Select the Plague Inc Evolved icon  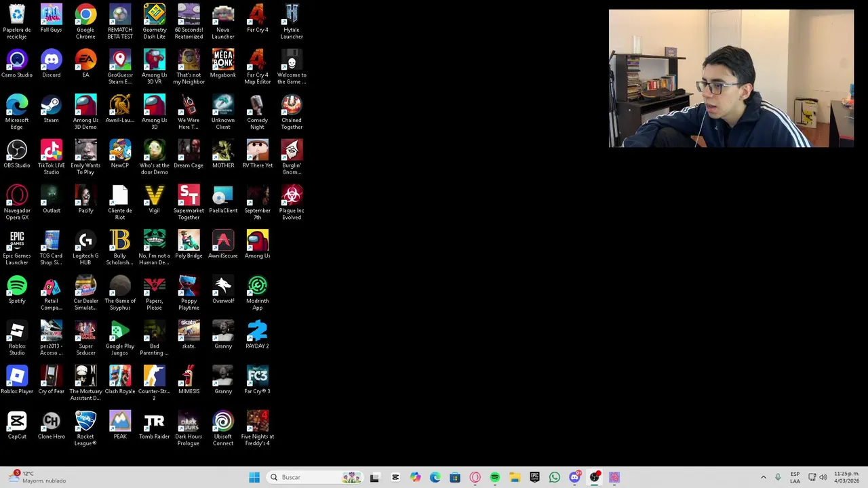click(292, 202)
